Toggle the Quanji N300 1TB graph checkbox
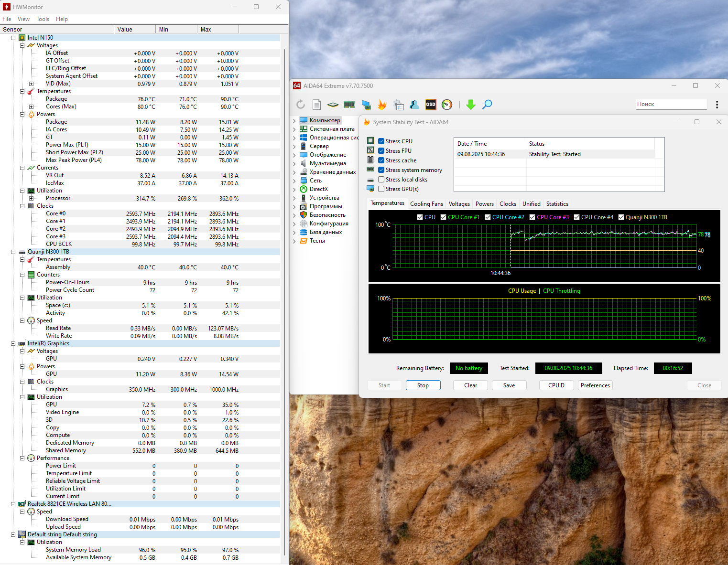 [x=621, y=217]
